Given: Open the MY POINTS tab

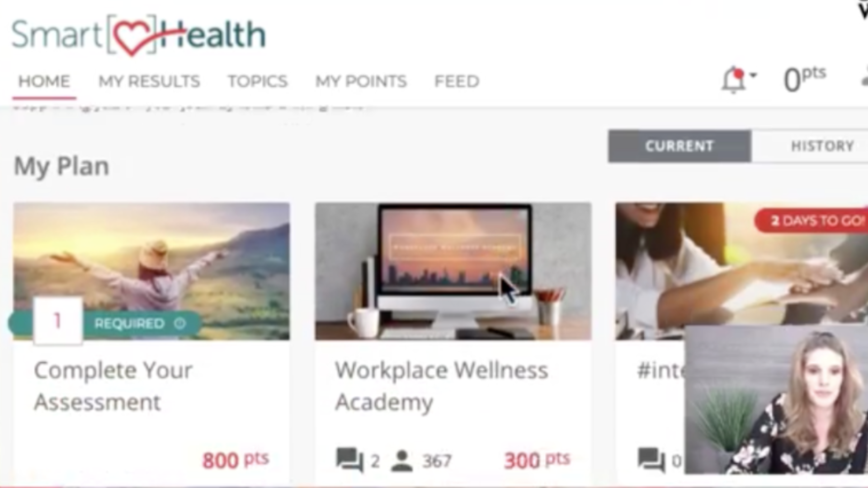Looking at the screenshot, I should click(x=361, y=81).
